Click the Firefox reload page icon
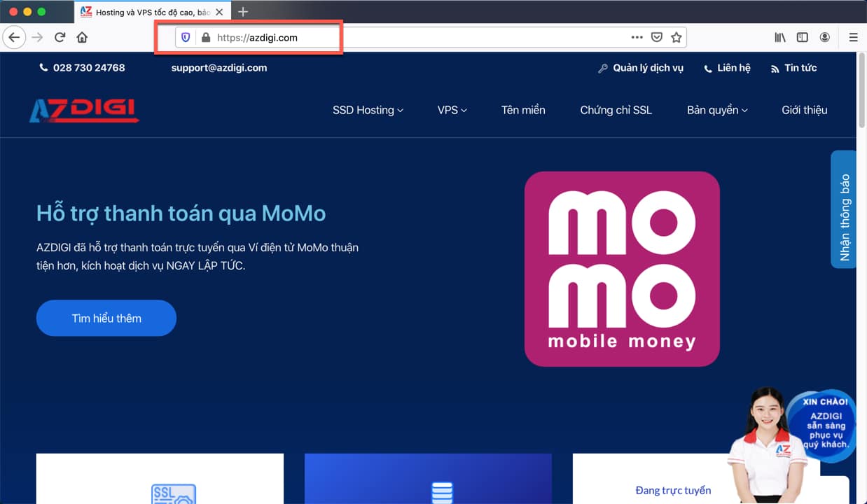 point(60,38)
